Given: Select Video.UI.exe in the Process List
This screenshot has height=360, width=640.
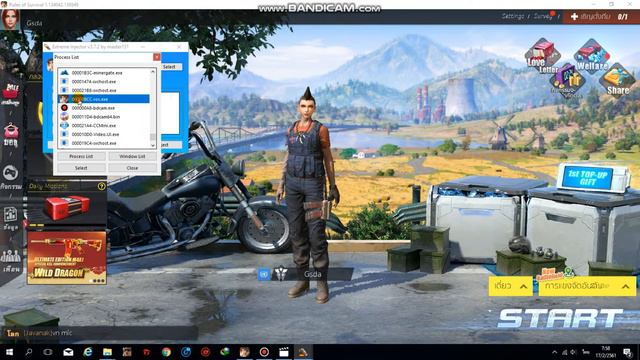Looking at the screenshot, I should tap(104, 134).
